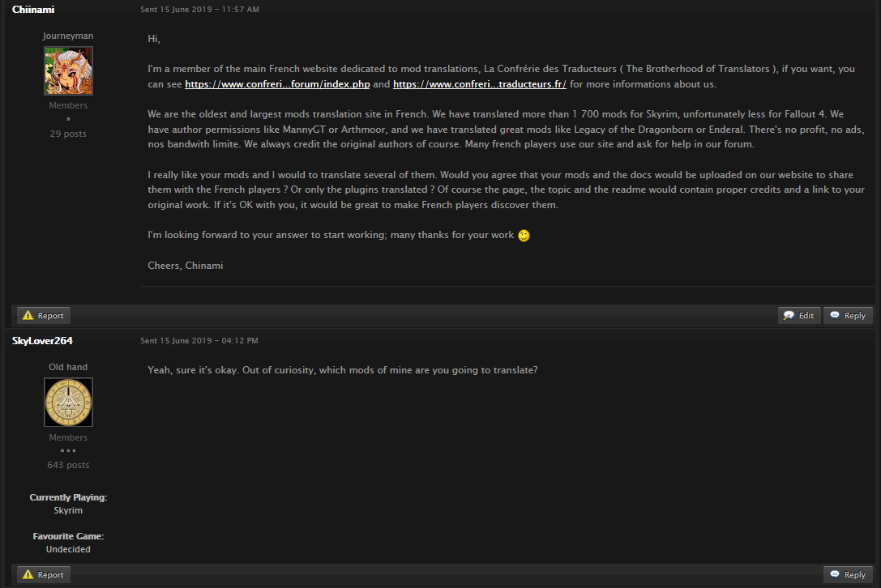Viewport: 881px width, 588px height.
Task: Report the message from Chiinami
Action: click(x=43, y=315)
